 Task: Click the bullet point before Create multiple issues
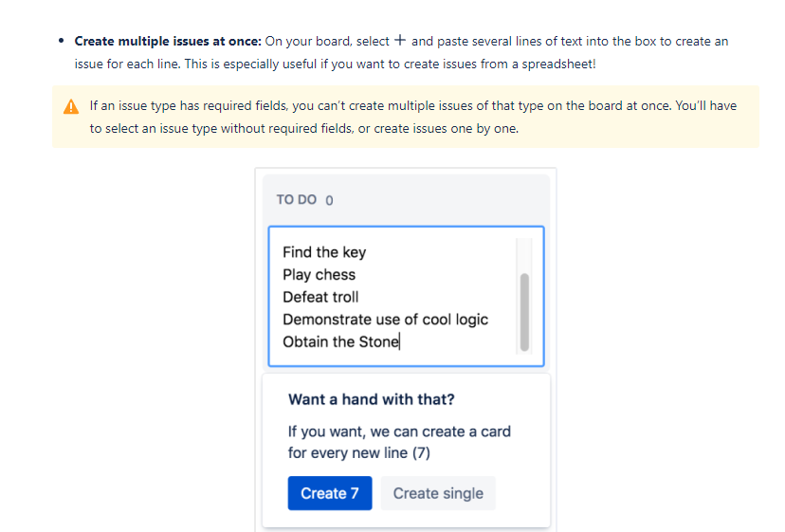point(61,41)
